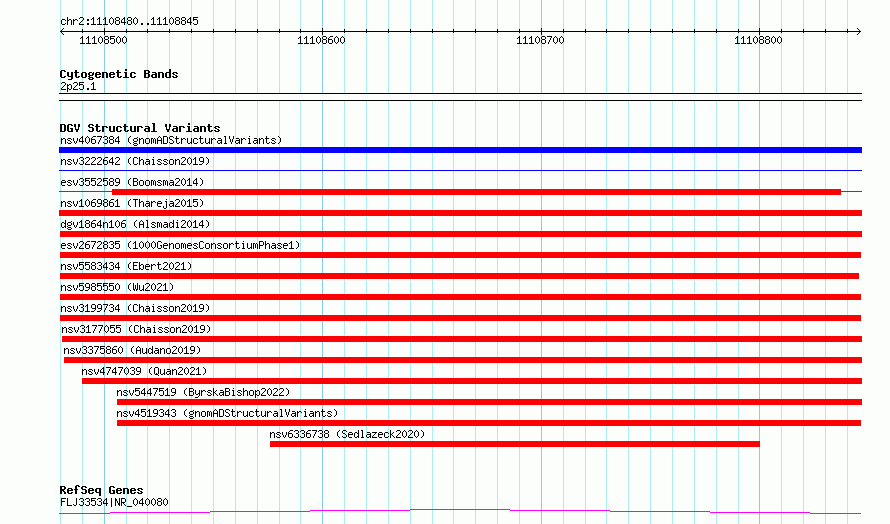Screen dimensions: 890x524
Task: Click the left arrow on the coordinate ruler
Action: pos(62,32)
